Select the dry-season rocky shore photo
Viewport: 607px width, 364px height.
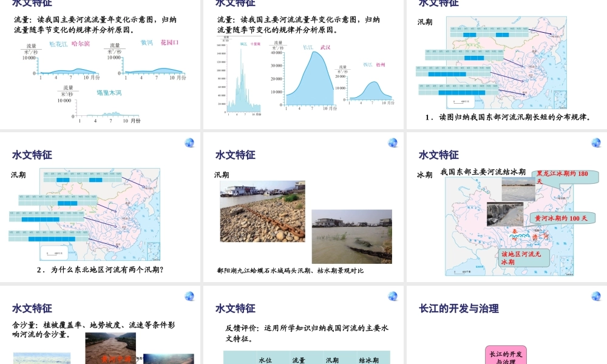(x=262, y=211)
